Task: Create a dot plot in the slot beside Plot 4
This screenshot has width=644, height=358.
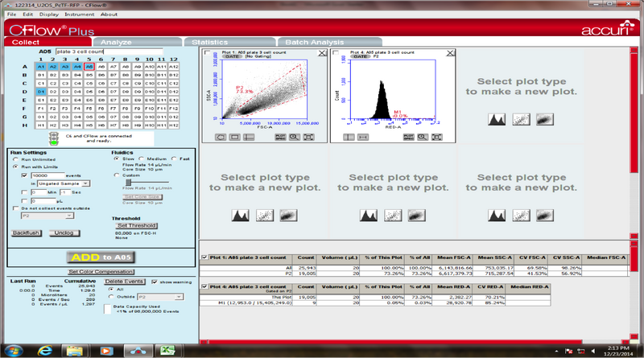Action: (x=521, y=120)
